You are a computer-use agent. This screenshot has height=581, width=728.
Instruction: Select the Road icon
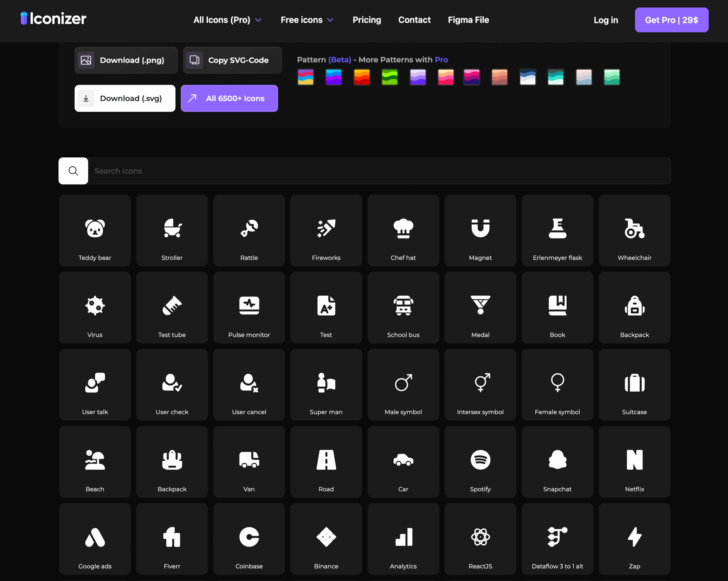click(x=326, y=462)
